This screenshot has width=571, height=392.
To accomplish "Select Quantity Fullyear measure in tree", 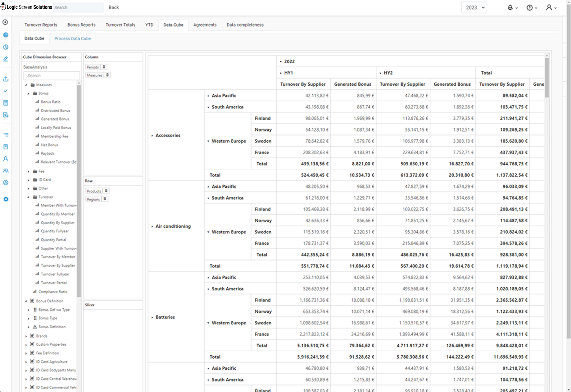I will [55, 231].
